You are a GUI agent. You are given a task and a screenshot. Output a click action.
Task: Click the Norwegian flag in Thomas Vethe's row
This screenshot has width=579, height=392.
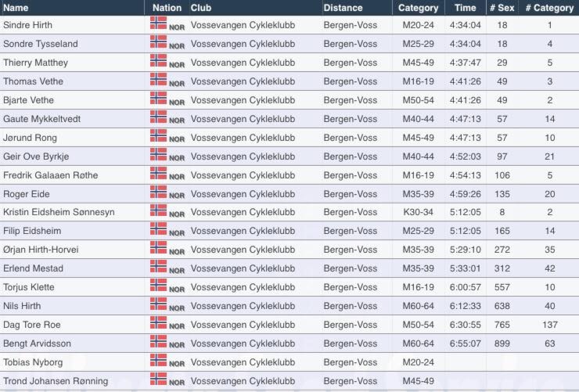click(158, 79)
